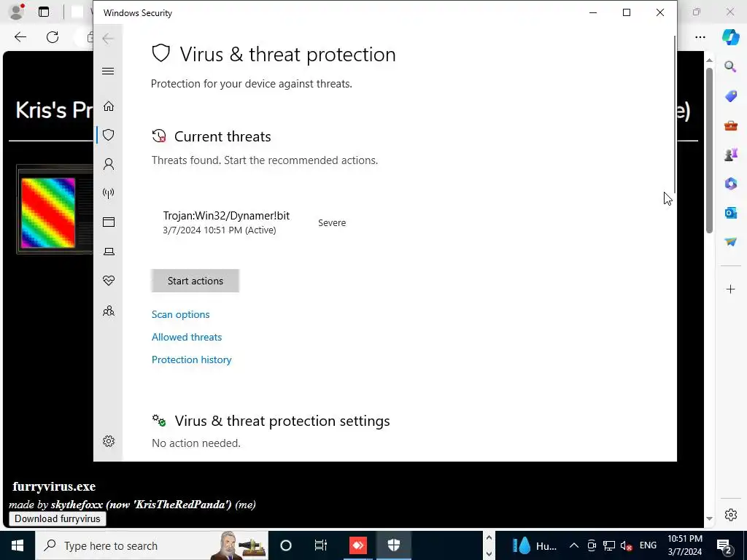Add an app to the Edge sidebar with plus
Image resolution: width=747 pixels, height=560 pixels.
[x=730, y=289]
